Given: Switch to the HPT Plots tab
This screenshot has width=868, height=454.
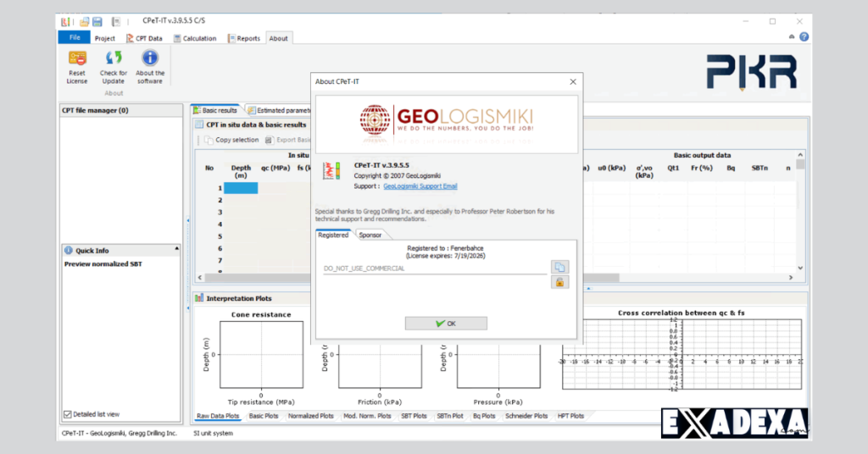Looking at the screenshot, I should [x=570, y=416].
